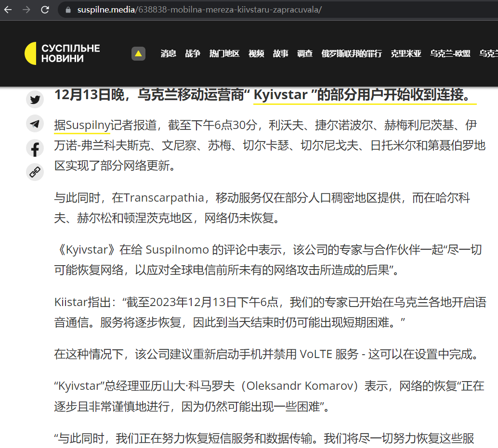The image size is (498, 448).
Task: Click the name Oleksandr Komarov in the text
Action: click(x=300, y=386)
